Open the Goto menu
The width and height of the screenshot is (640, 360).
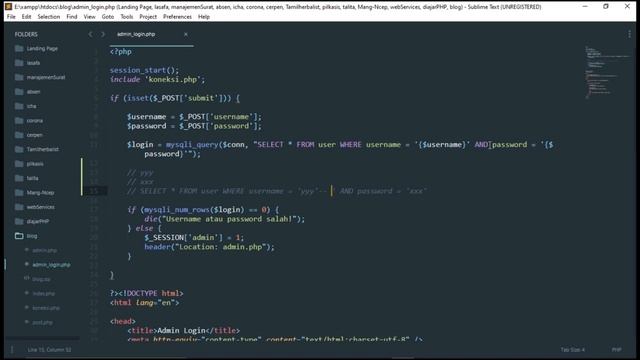point(108,17)
